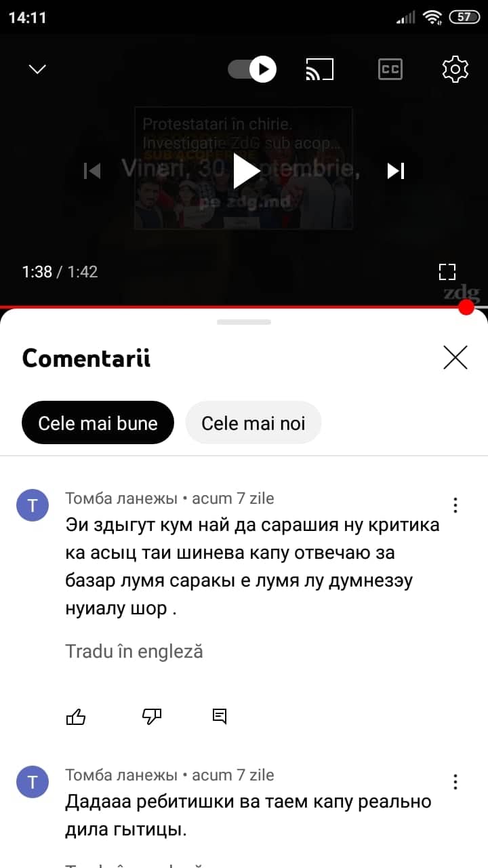Switch to Cele mai noi comments

pyautogui.click(x=253, y=423)
